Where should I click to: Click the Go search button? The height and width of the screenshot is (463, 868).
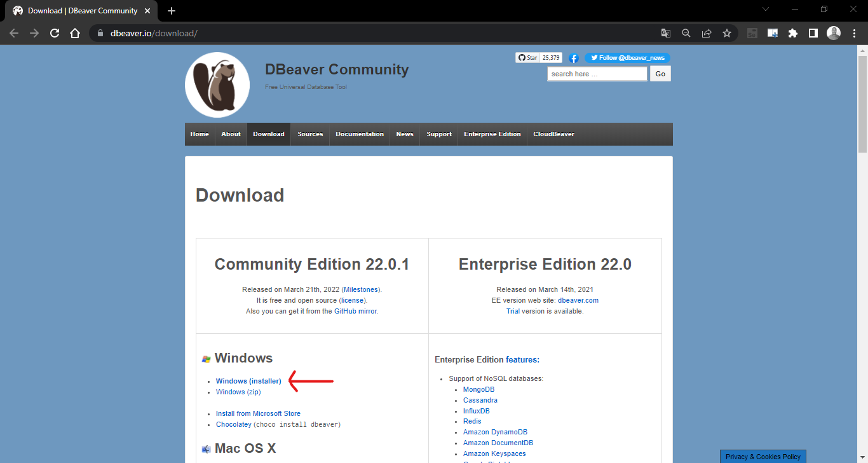point(660,74)
